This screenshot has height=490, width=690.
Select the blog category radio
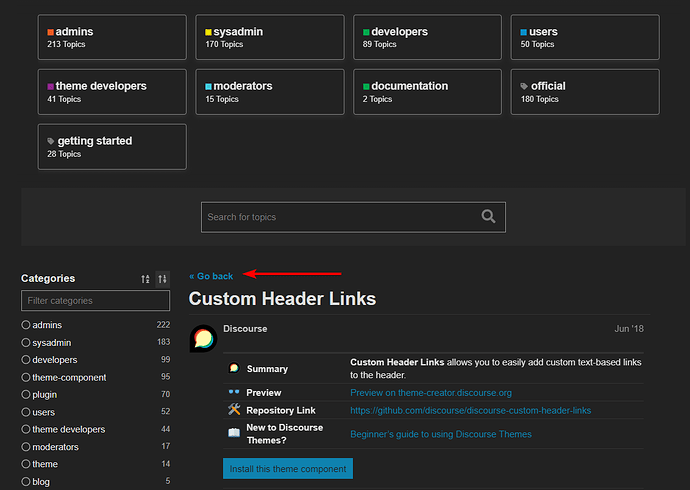click(26, 481)
